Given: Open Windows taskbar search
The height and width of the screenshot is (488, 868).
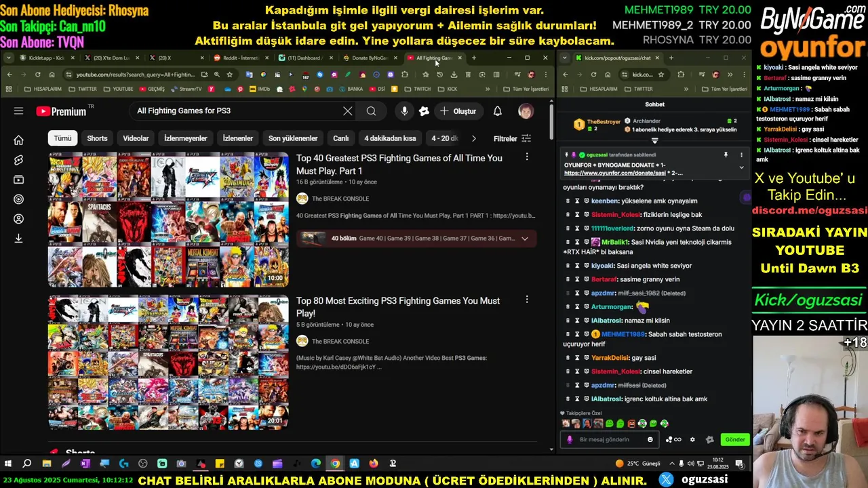Looking at the screenshot, I should pyautogui.click(x=27, y=464).
